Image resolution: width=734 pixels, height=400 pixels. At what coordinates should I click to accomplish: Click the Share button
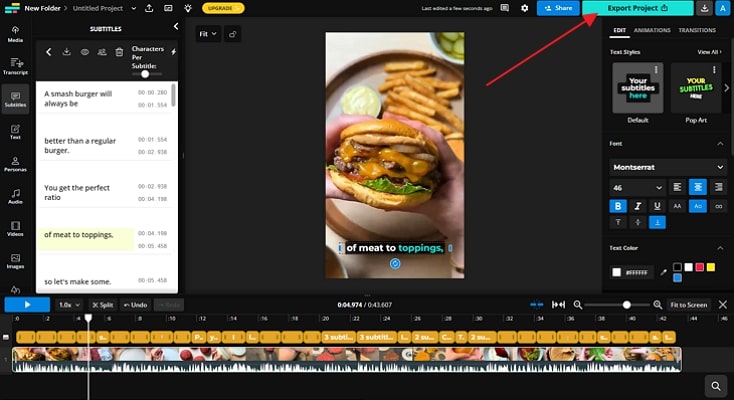coord(558,8)
